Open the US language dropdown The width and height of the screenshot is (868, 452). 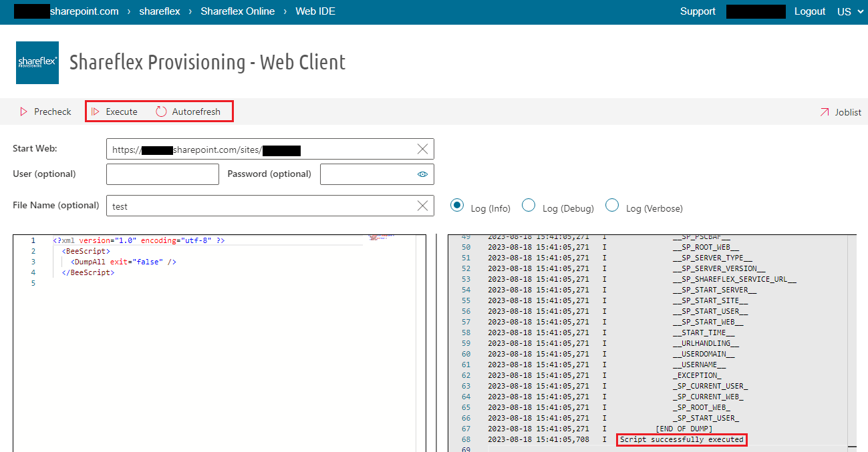click(x=850, y=11)
